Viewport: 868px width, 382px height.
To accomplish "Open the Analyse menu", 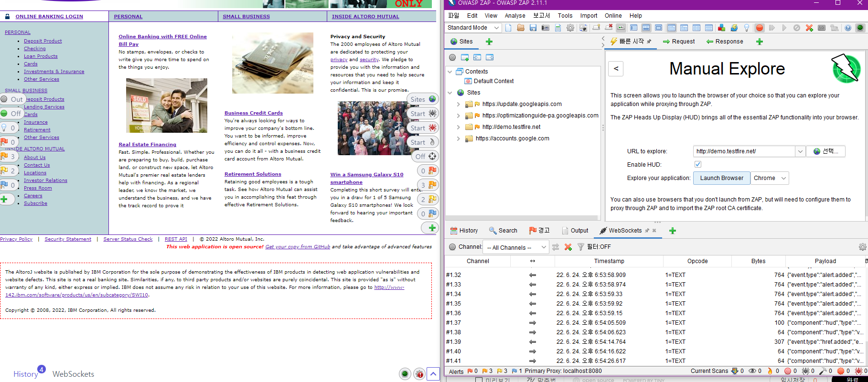I will [x=515, y=16].
